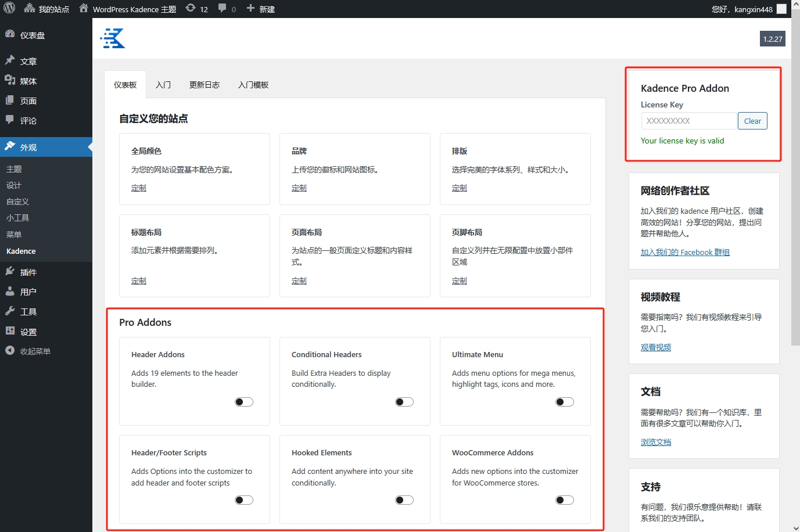Enable Ultimate Menu toggle
This screenshot has width=800, height=532.
tap(565, 402)
